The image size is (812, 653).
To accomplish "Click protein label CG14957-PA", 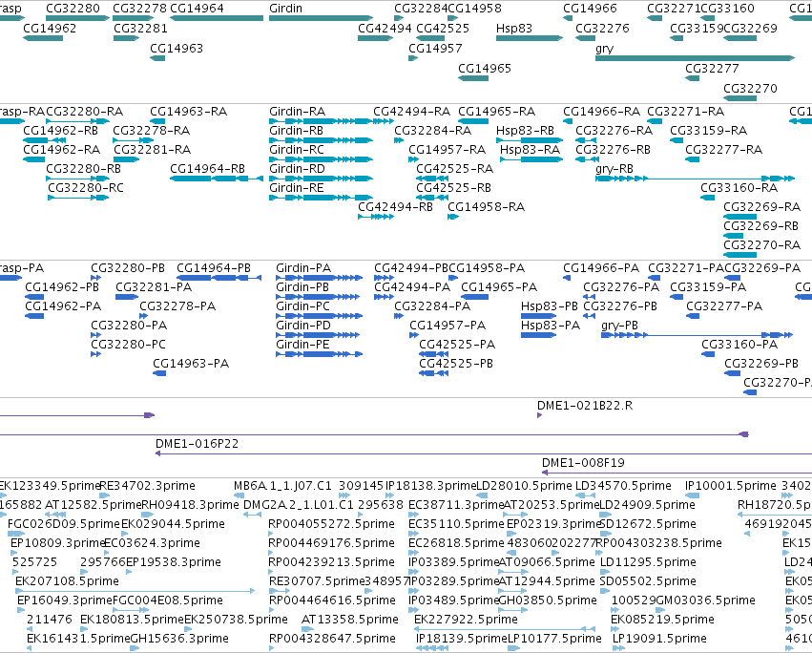I will (x=448, y=326).
